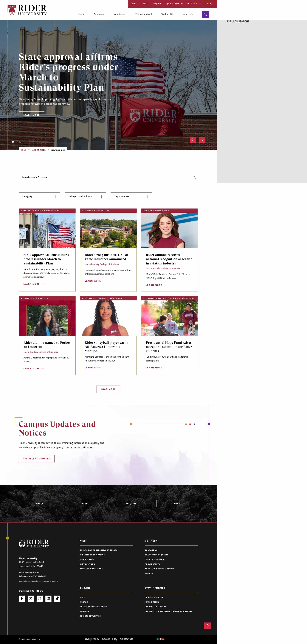Click the previous-slide arrow on the hero carousel
This screenshot has height=644, width=307.
click(x=193, y=140)
